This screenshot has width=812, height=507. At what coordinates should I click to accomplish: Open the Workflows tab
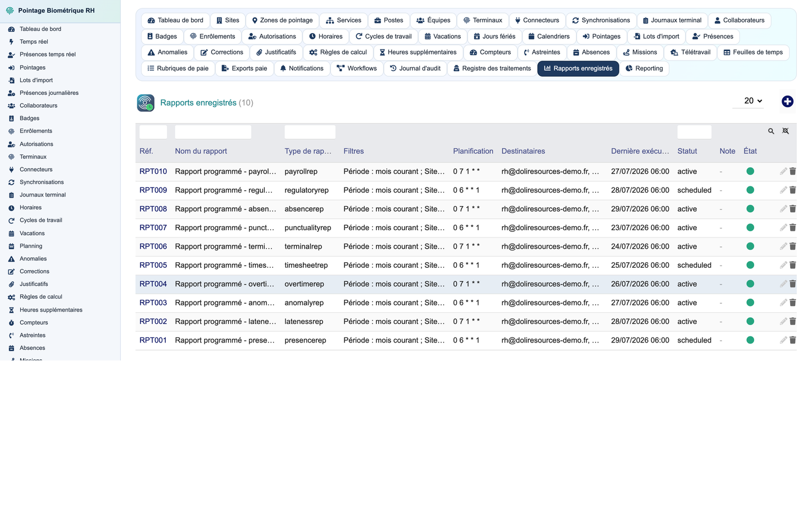tap(357, 68)
